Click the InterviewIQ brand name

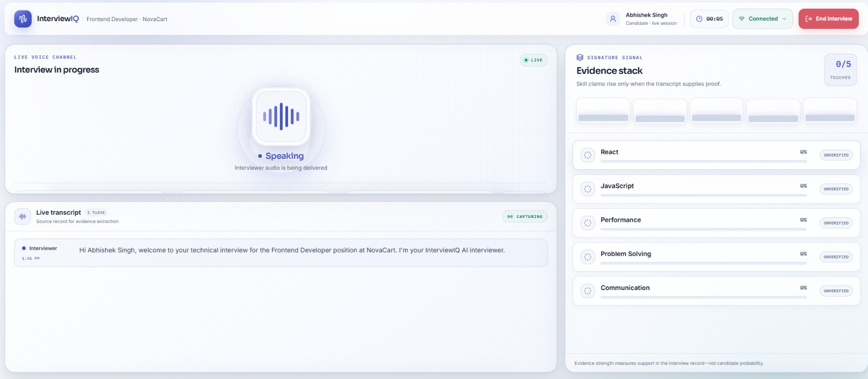point(58,18)
